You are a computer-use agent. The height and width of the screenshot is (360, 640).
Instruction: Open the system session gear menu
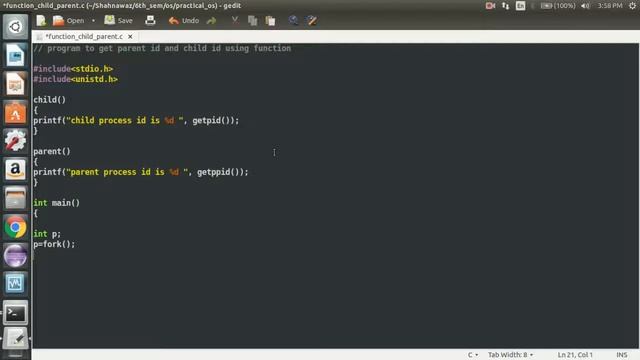coord(633,6)
